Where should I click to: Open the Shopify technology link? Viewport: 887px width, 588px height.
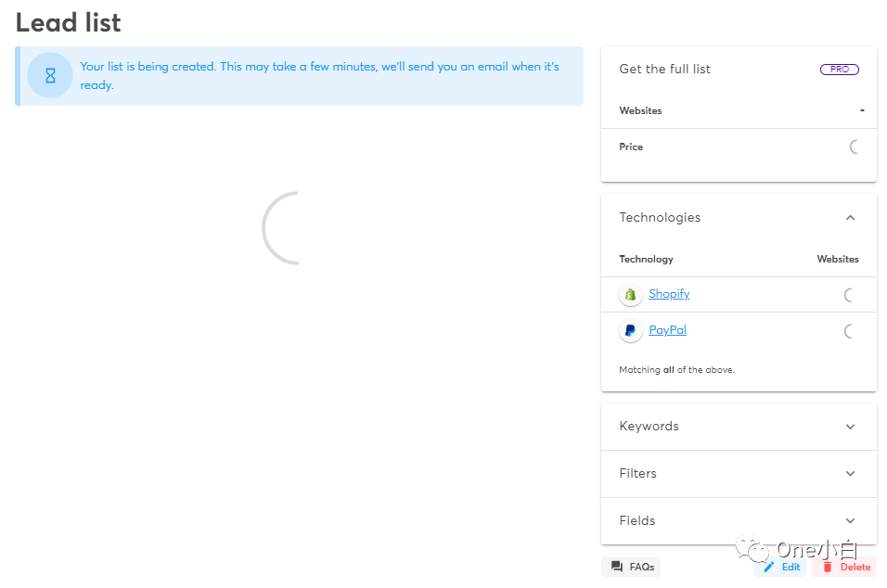point(669,294)
